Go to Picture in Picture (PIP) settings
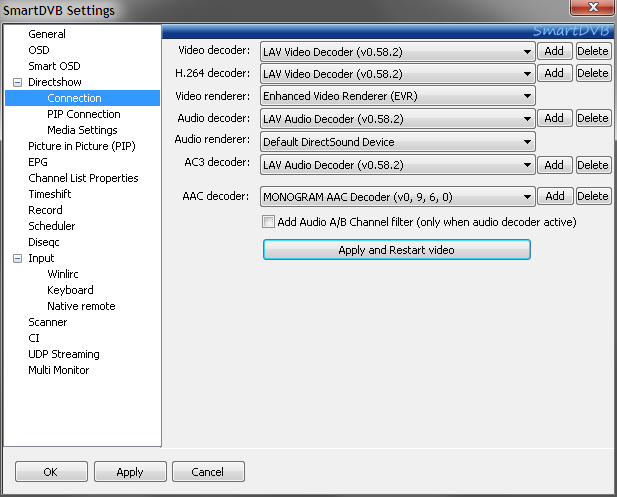Screen dimensions: 617x497 tap(82, 146)
